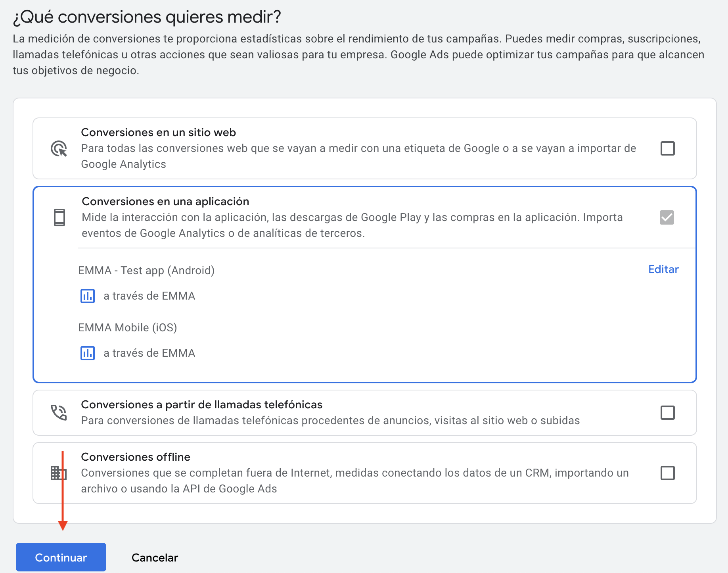
Task: Click the app conversions phone icon
Action: coord(59,217)
